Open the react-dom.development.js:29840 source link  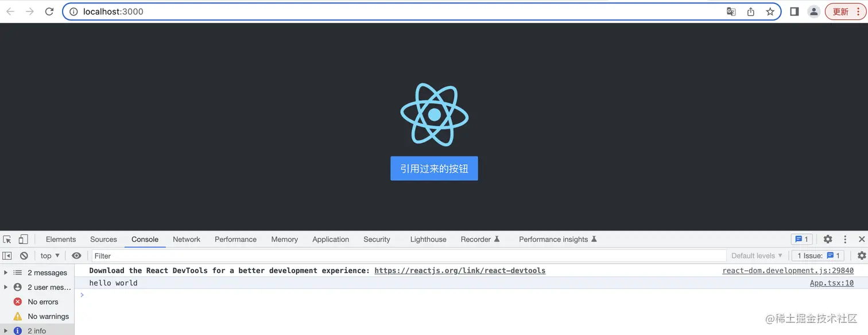pos(788,271)
